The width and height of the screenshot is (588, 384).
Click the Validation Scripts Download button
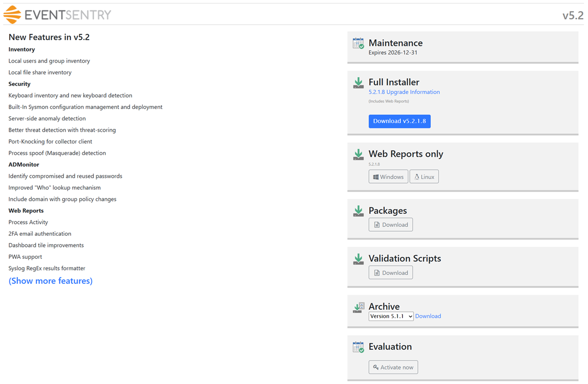point(390,272)
